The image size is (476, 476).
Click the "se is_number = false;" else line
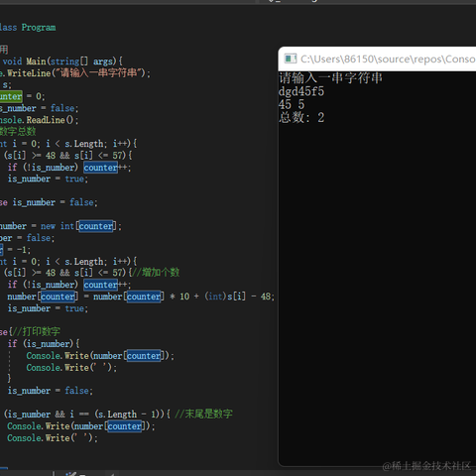(x=49, y=202)
